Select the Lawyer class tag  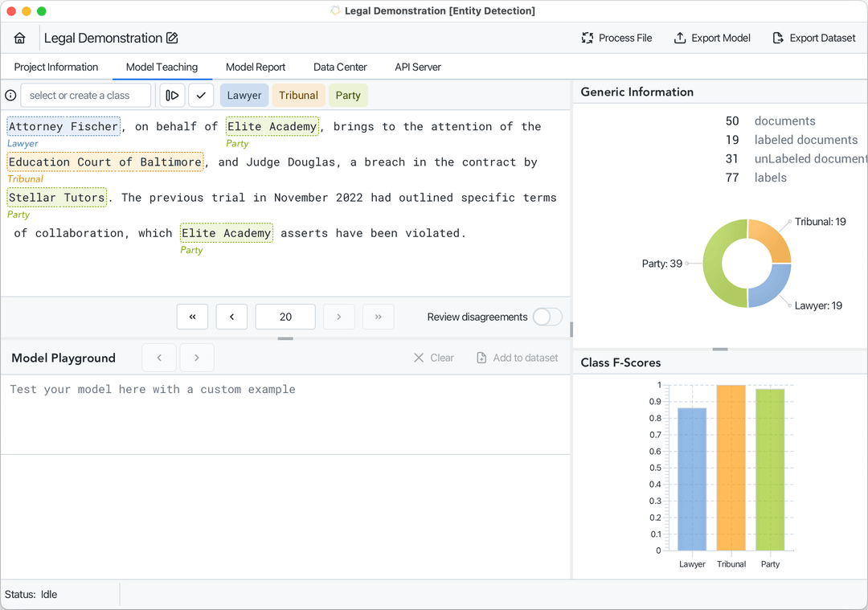(244, 95)
